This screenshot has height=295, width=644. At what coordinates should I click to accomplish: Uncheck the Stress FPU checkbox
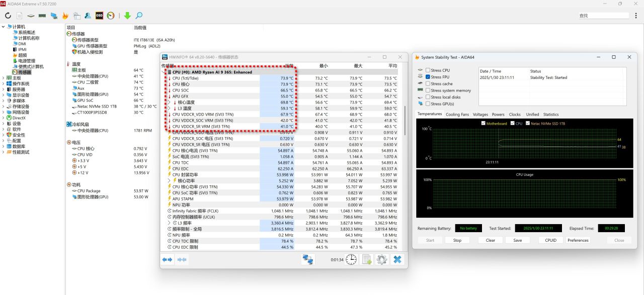[x=428, y=77]
